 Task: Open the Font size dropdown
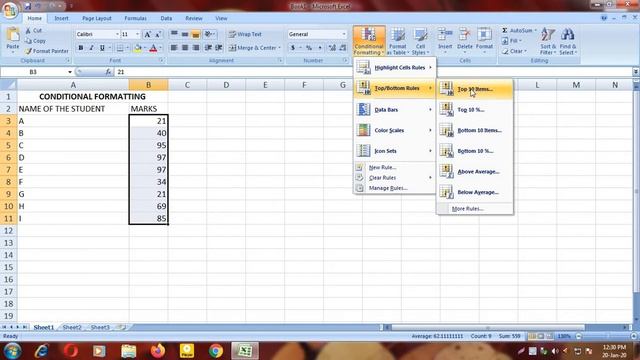[x=137, y=34]
